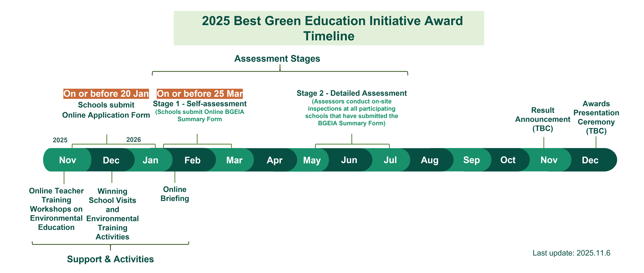644x273 pixels.
Task: Select the Jan month segment
Action: 151,160
